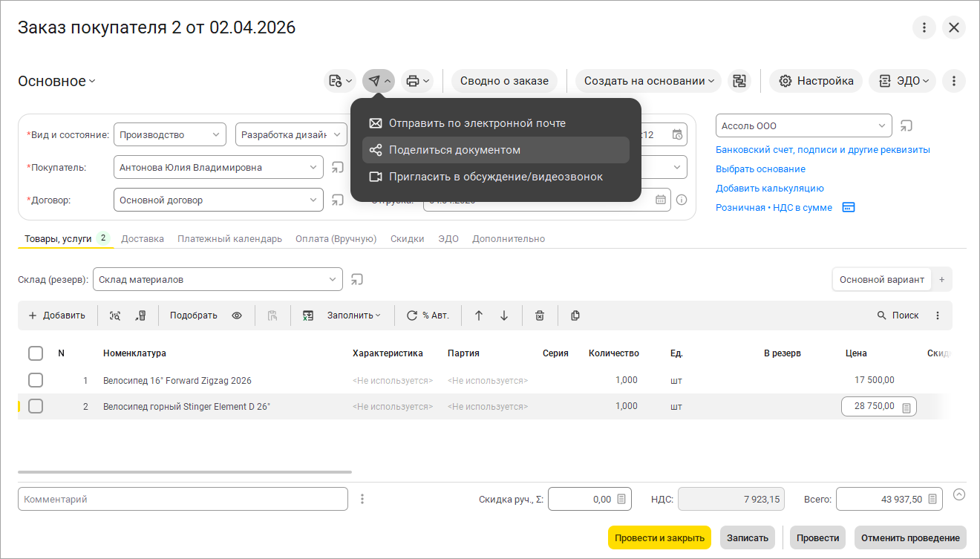Click the paste rows icon in the table toolbar
Viewport: 980px width, 559px height.
click(x=272, y=316)
